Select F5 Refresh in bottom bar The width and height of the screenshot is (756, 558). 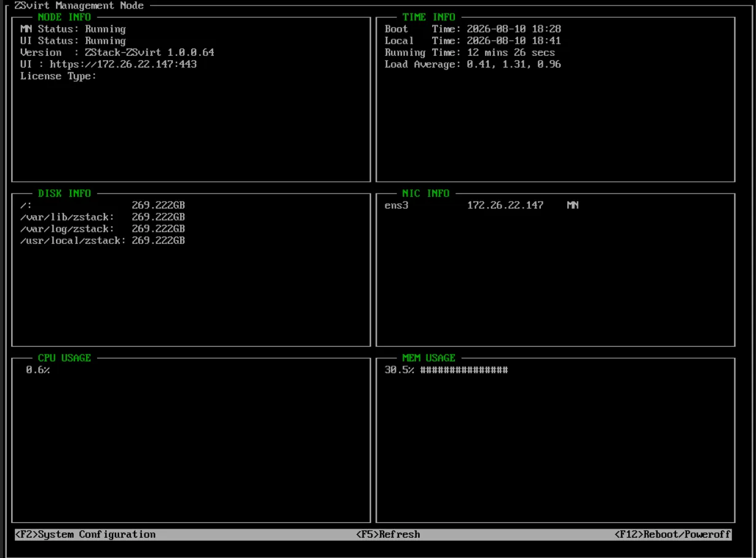(388, 534)
